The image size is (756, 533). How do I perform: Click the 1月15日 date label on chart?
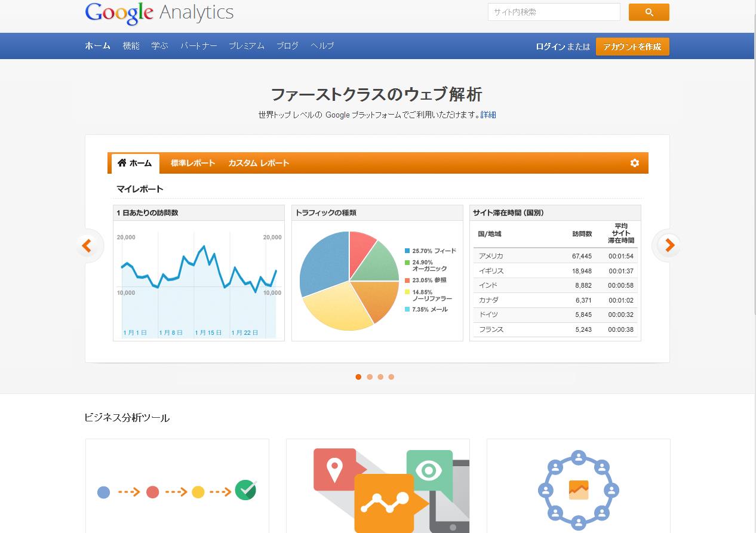[208, 332]
